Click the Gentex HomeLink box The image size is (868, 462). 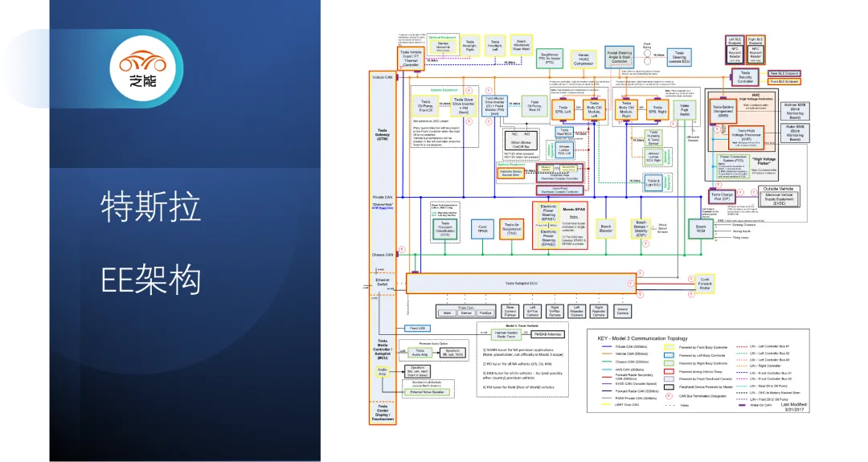(444, 47)
